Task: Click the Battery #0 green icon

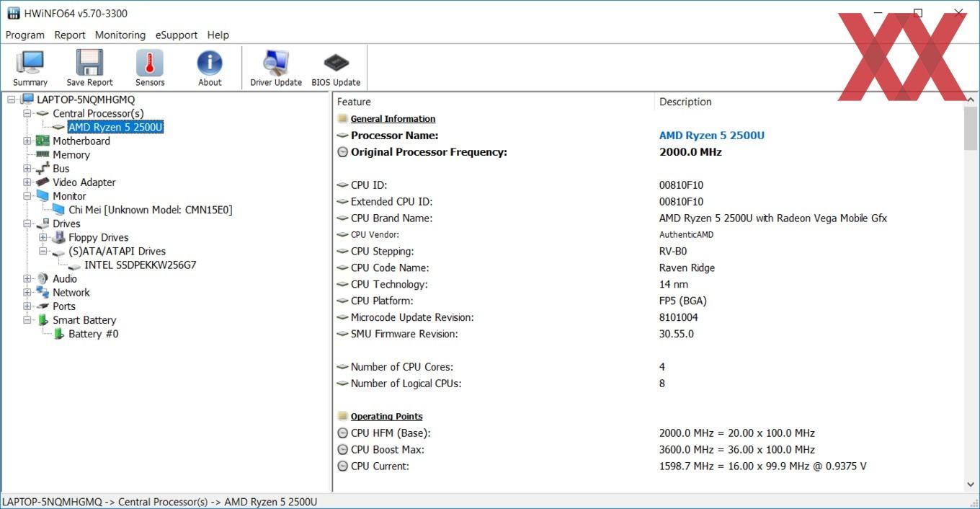Action: [x=59, y=334]
